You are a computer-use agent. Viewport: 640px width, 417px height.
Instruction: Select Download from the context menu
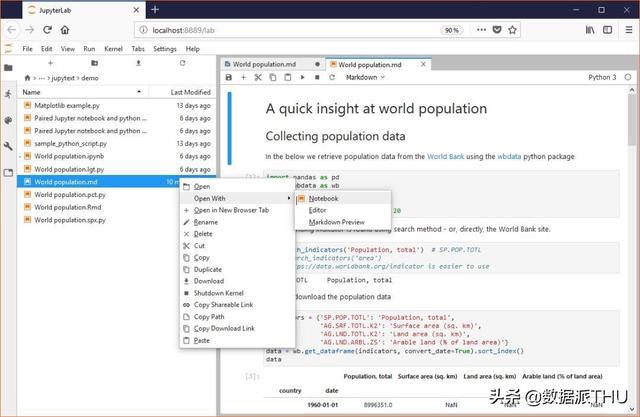click(238, 281)
